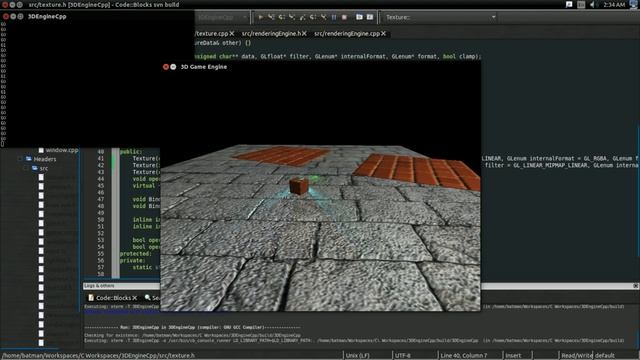640x360 pixels.
Task: Close the src/renderingEngine.cpp tab
Action: 383,33
